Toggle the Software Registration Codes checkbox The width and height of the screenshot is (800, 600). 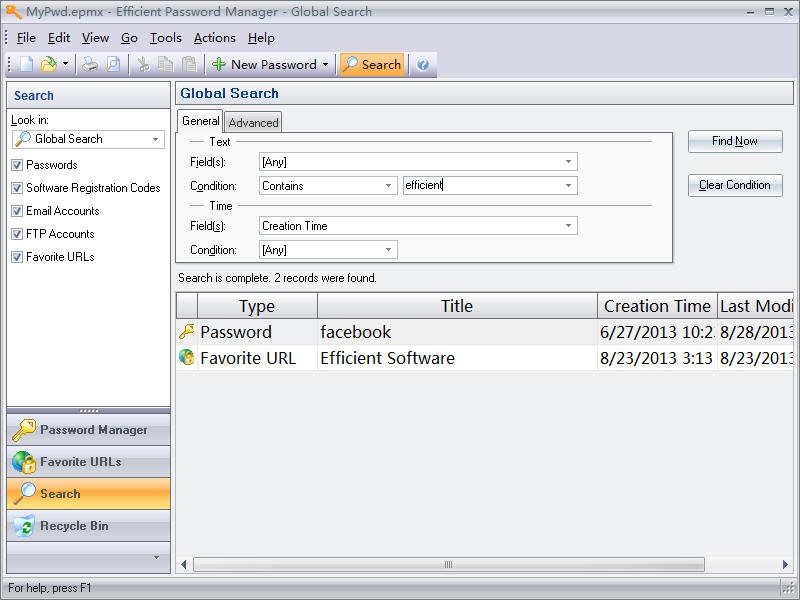tap(17, 188)
